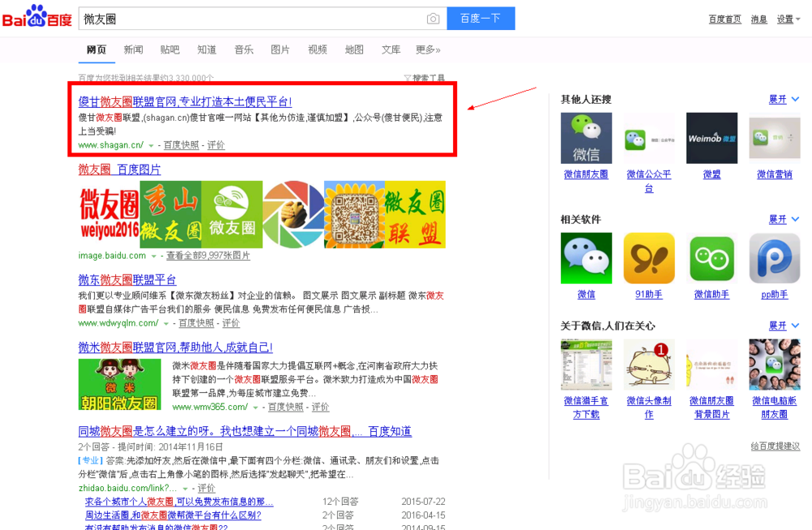Switch to the 贴吧 tab

[170, 50]
